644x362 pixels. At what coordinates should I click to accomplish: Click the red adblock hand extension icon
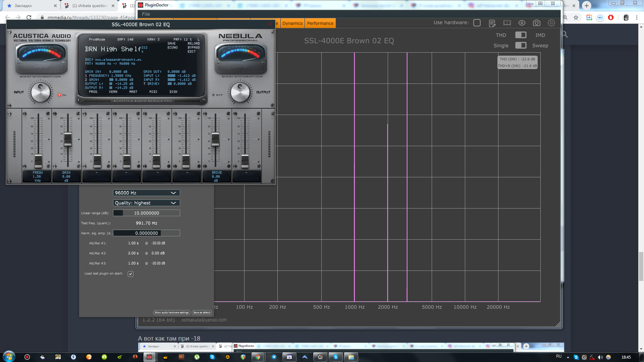coord(611,17)
